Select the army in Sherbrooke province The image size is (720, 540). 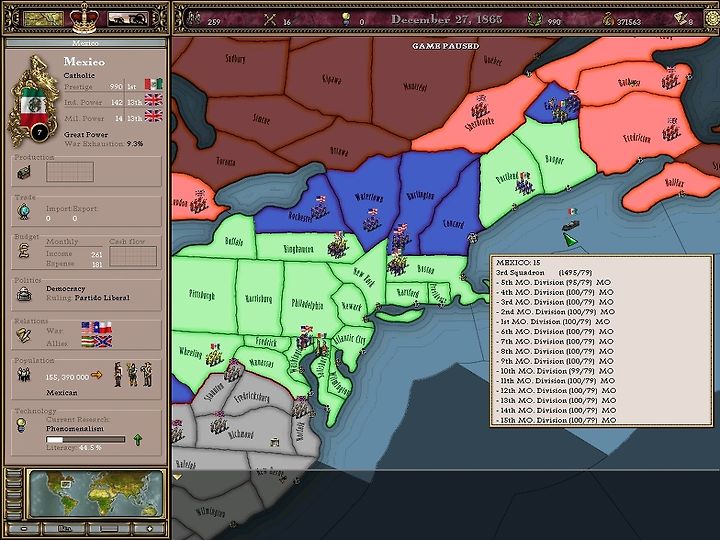(x=480, y=107)
